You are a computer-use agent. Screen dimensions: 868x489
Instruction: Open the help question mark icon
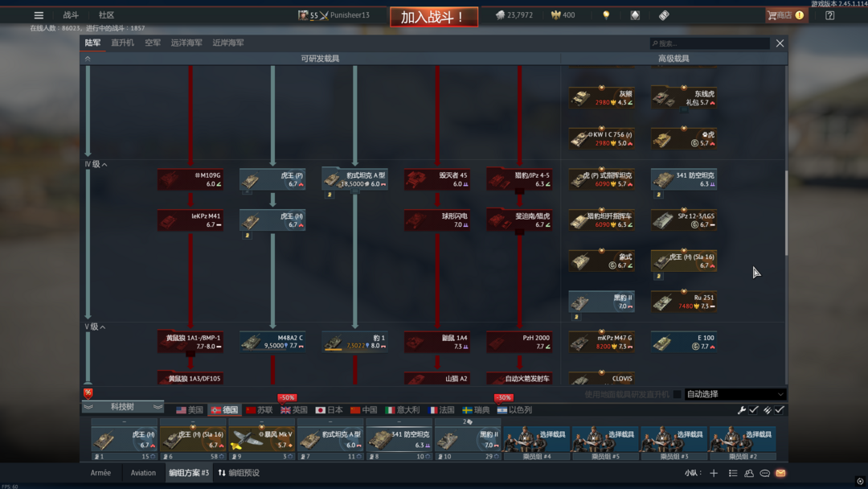coord(829,15)
